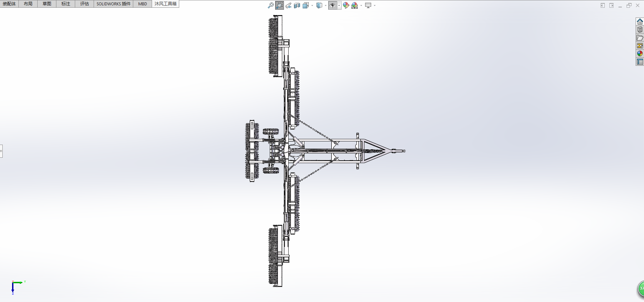Click the Display Style cube icon

(x=319, y=5)
